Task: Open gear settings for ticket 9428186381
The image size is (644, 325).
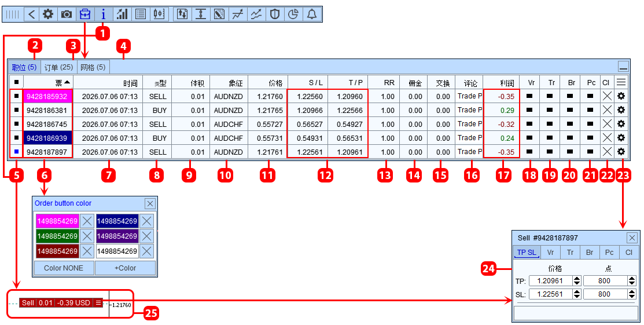Action: 621,110
